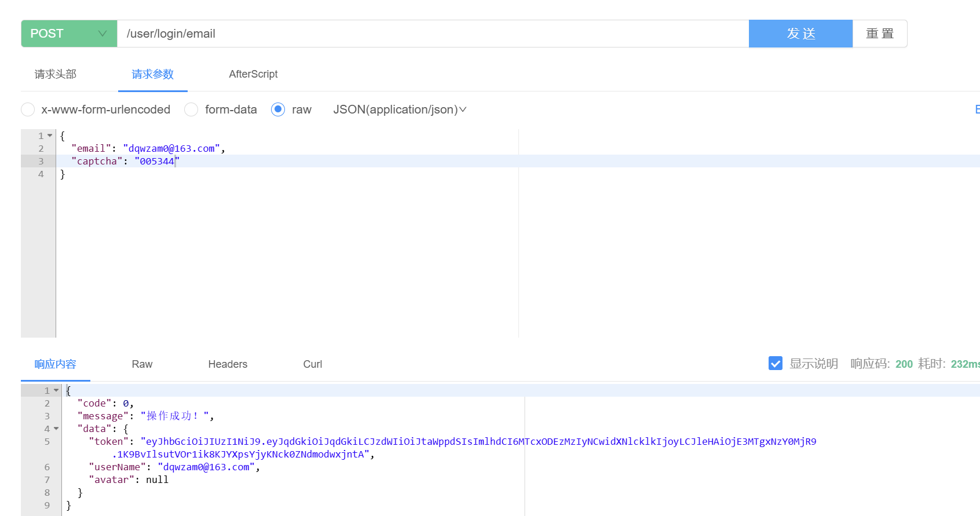Click the "message" 操作成功 response line

click(146, 416)
